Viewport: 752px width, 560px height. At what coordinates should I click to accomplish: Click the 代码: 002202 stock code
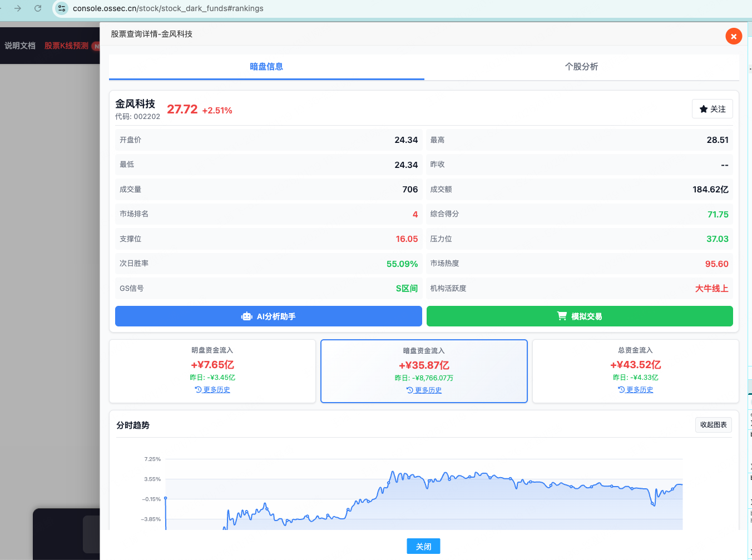(137, 117)
